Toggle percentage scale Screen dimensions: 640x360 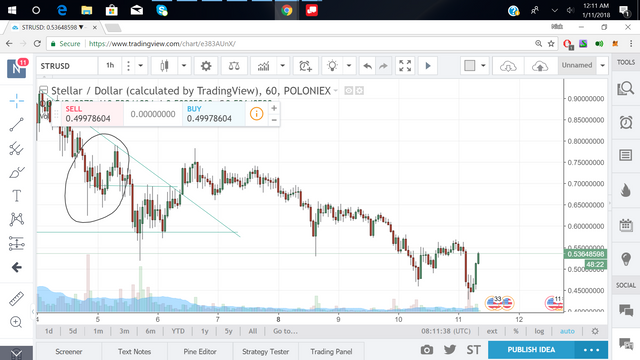tap(516, 331)
